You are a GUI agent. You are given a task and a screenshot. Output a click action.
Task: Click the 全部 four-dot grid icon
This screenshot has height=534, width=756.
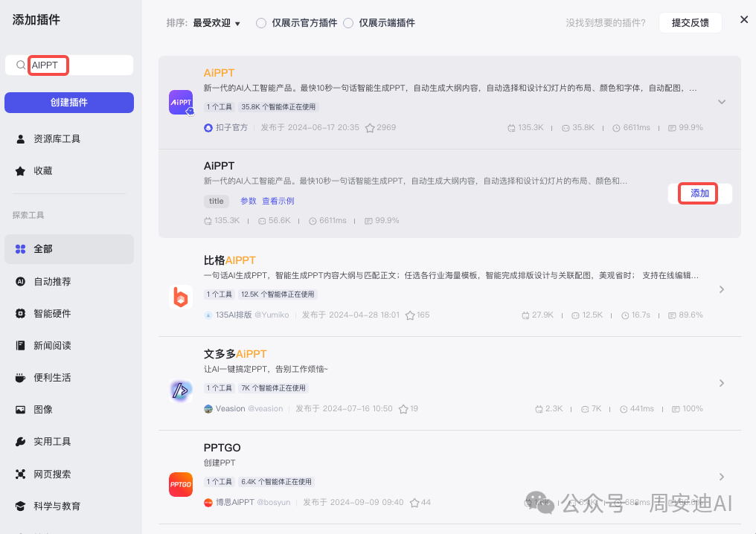coord(20,249)
